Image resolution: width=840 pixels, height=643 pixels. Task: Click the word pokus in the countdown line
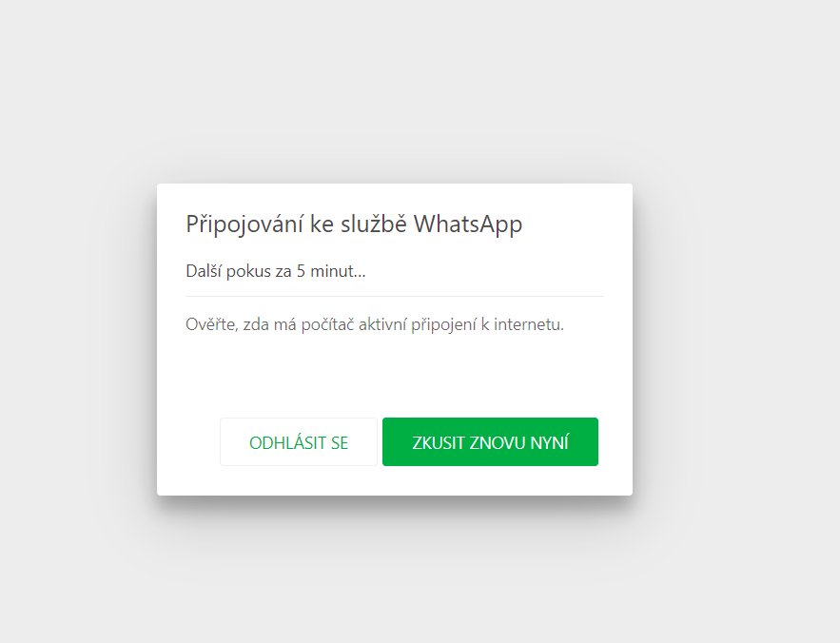248,272
